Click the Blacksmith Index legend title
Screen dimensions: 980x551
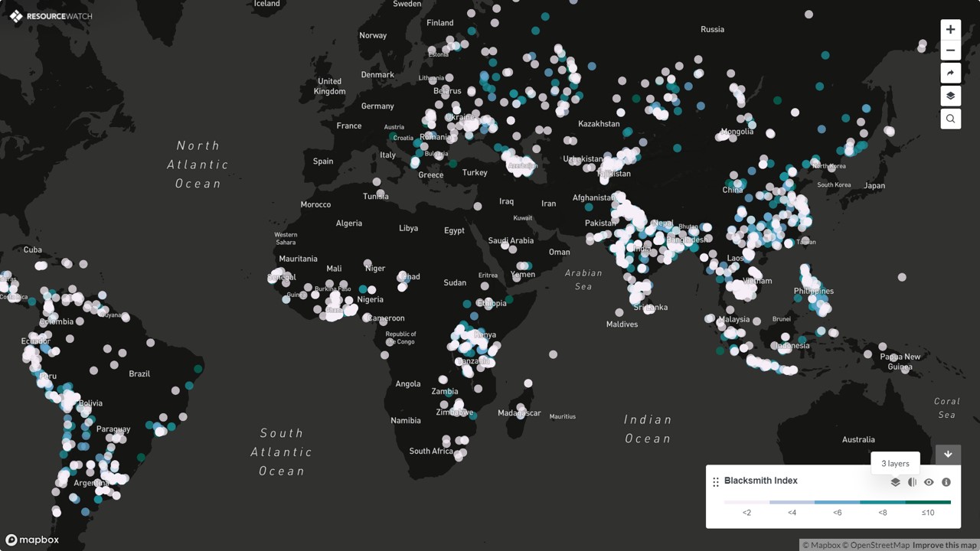tap(760, 481)
